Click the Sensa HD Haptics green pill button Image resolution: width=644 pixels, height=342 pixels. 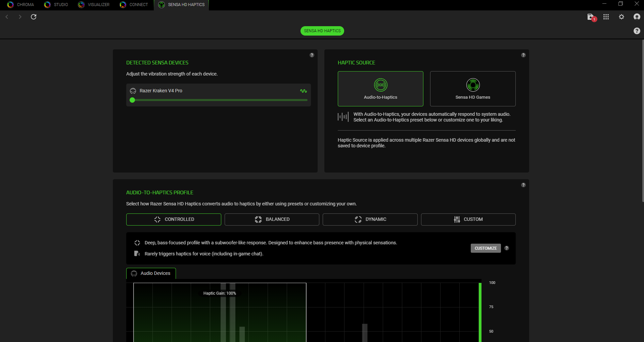[322, 31]
